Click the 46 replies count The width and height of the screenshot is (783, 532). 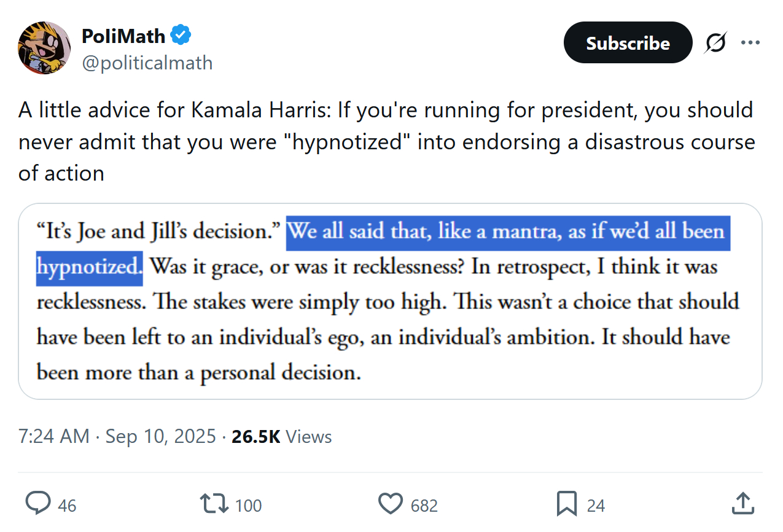[x=67, y=506]
